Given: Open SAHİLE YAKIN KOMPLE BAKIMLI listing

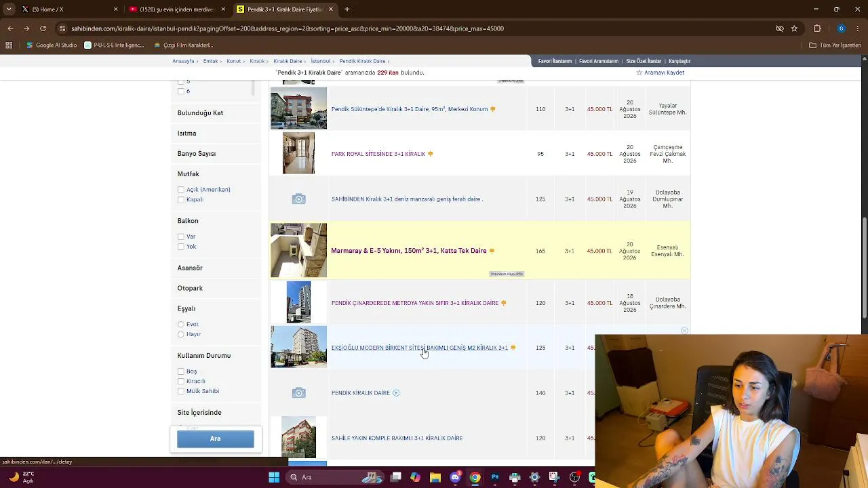Looking at the screenshot, I should click(397, 438).
